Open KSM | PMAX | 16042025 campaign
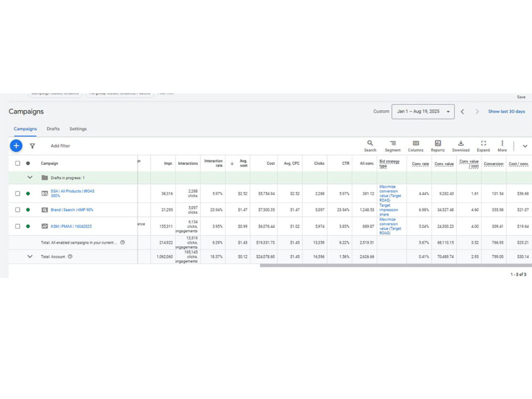This screenshot has width=532, height=399. click(x=71, y=226)
